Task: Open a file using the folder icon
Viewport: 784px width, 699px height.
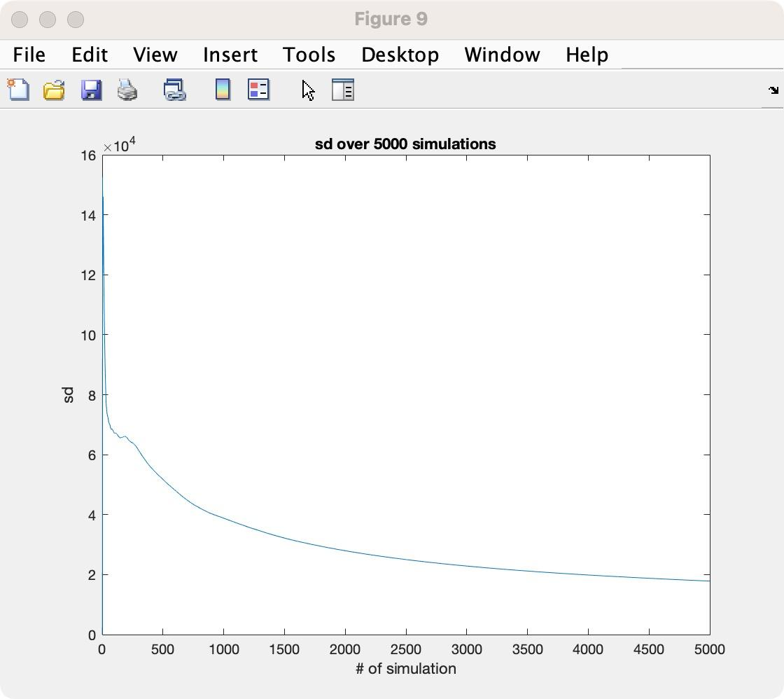Action: tap(55, 90)
